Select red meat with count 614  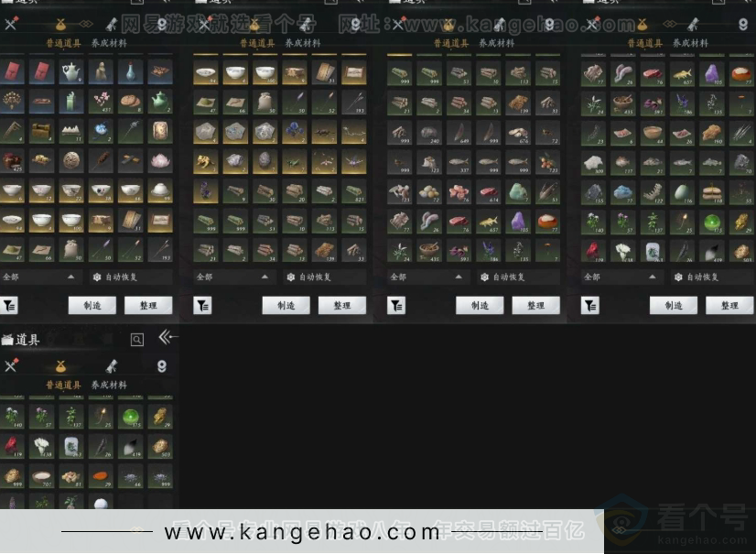(489, 191)
